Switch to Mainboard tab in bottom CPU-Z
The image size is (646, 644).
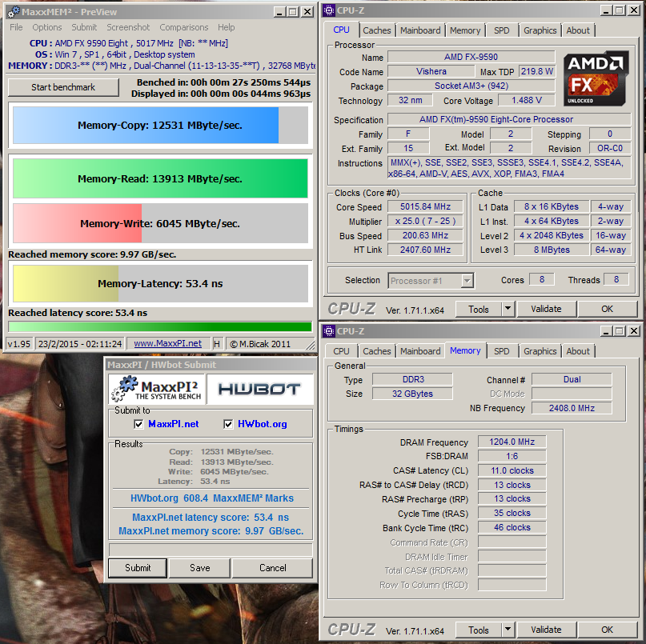420,351
